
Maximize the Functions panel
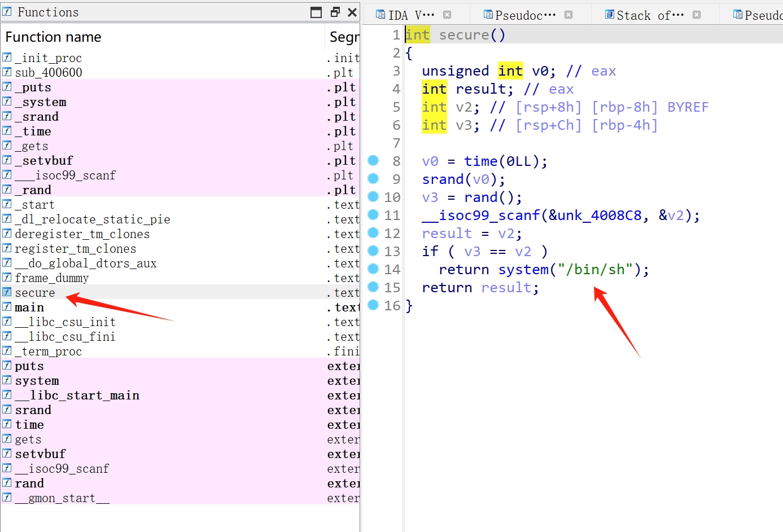[x=316, y=12]
